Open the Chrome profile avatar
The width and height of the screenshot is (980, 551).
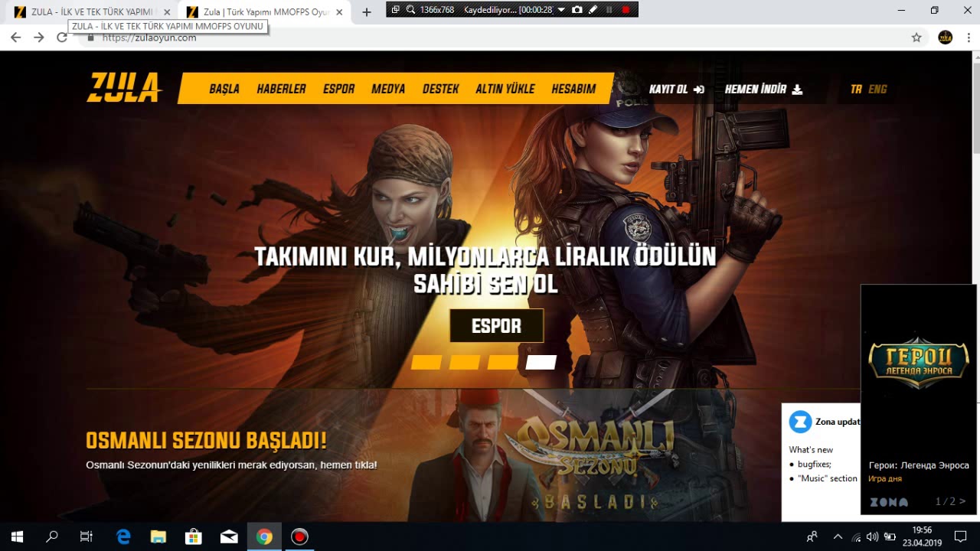click(x=946, y=37)
